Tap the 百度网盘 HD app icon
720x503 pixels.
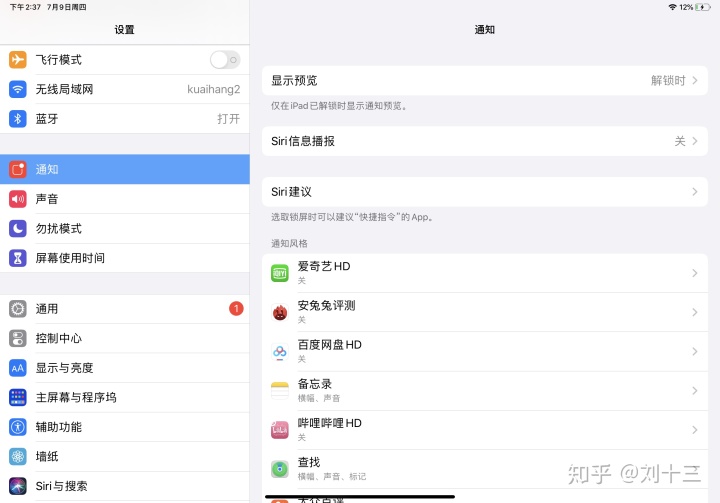(x=280, y=352)
